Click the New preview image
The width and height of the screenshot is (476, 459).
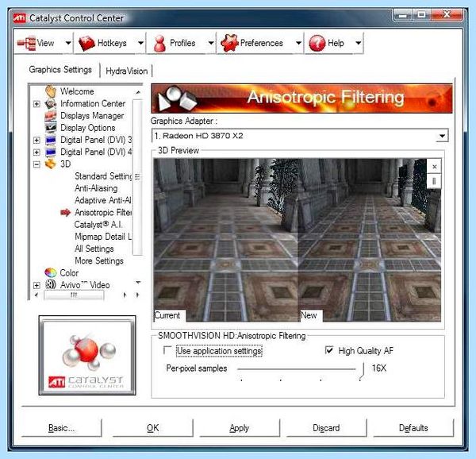click(369, 240)
